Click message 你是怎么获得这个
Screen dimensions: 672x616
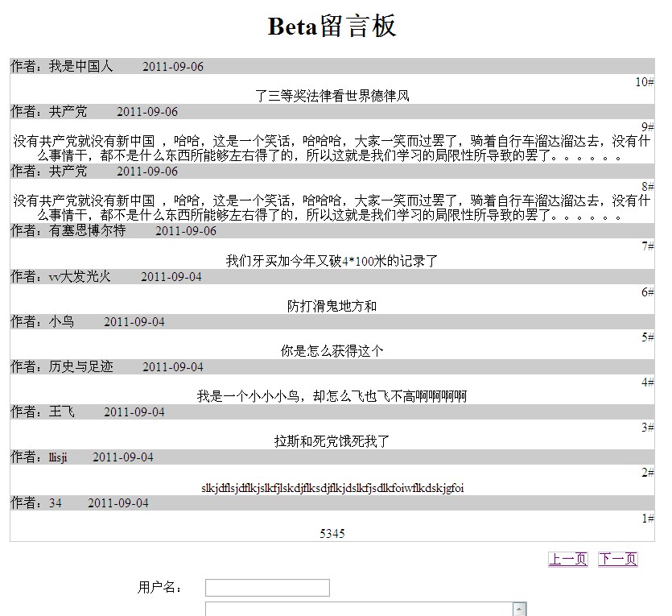pyautogui.click(x=332, y=351)
